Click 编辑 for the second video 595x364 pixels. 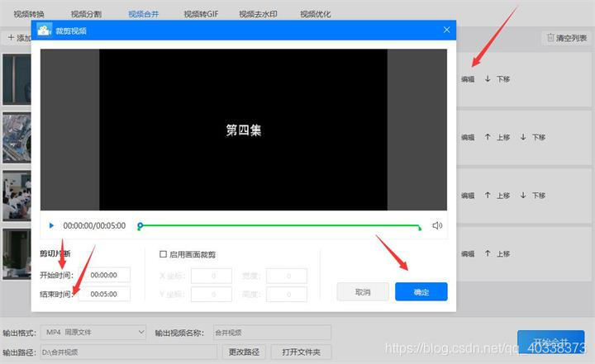468,137
